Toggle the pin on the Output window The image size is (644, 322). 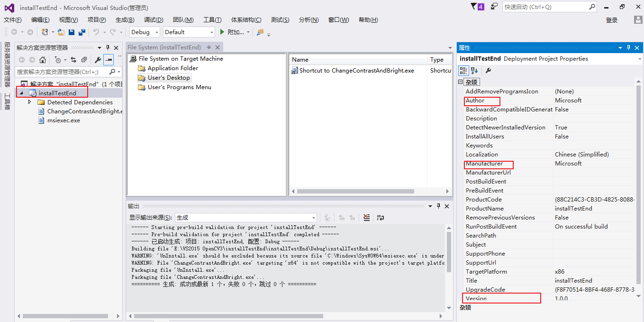tap(438, 206)
